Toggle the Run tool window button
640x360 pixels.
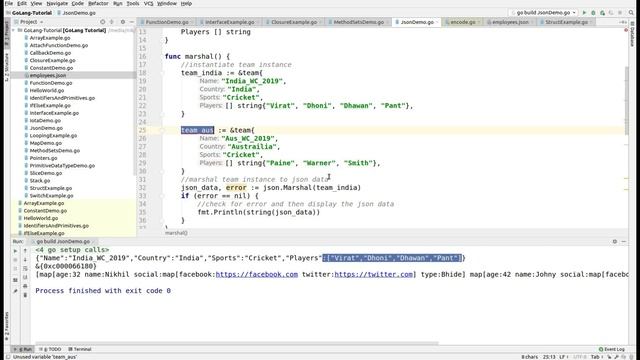click(23, 349)
